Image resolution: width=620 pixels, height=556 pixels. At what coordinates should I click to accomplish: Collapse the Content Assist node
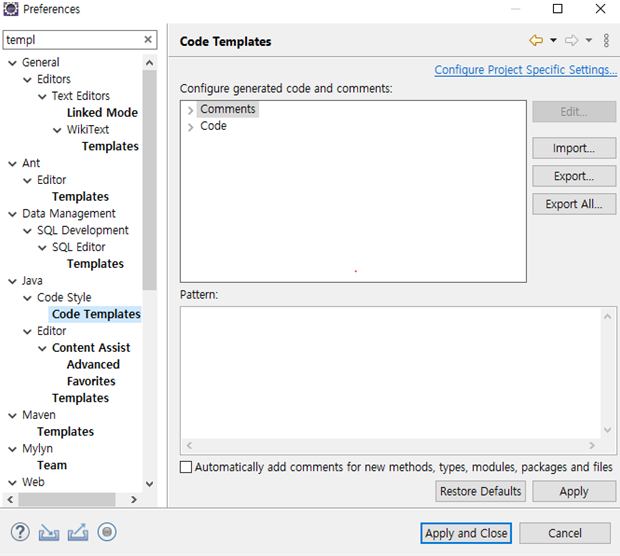[42, 348]
